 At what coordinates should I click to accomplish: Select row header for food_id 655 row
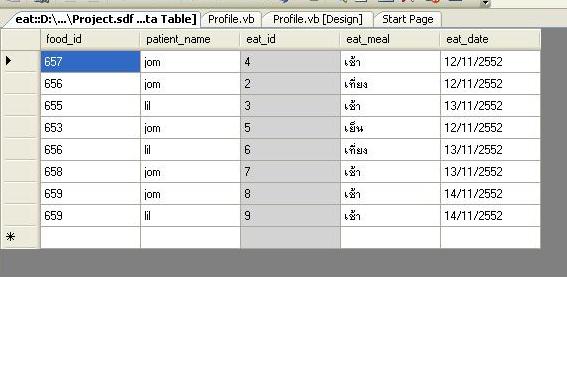coord(21,106)
